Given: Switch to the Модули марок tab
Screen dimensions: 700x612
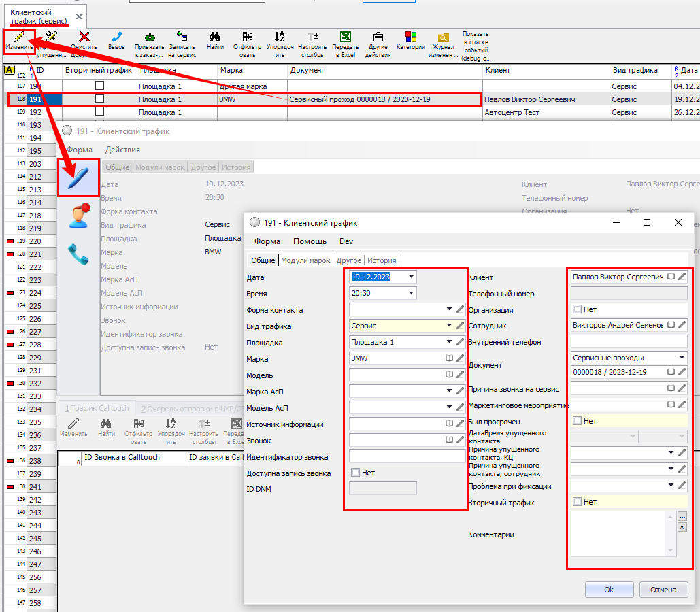Looking at the screenshot, I should tap(305, 260).
